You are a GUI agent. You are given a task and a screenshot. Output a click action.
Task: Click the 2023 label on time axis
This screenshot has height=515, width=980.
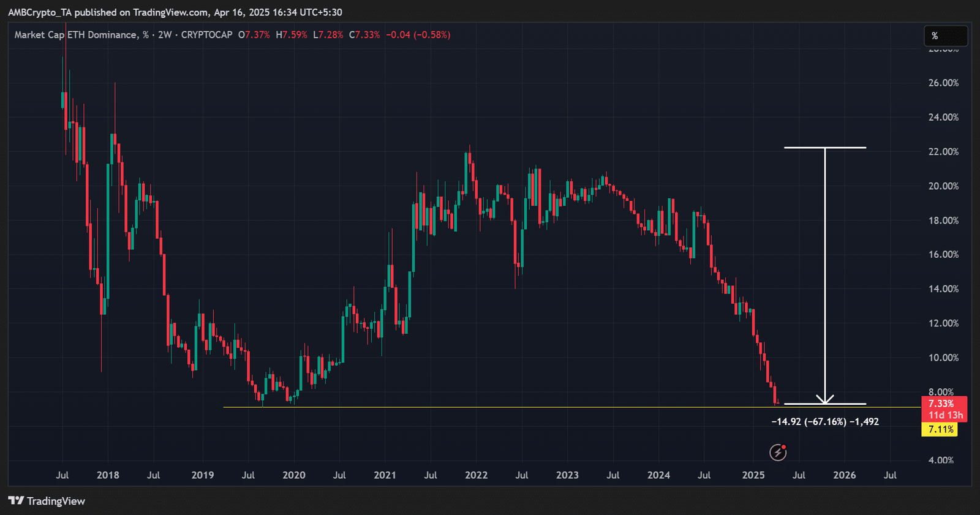pos(567,475)
